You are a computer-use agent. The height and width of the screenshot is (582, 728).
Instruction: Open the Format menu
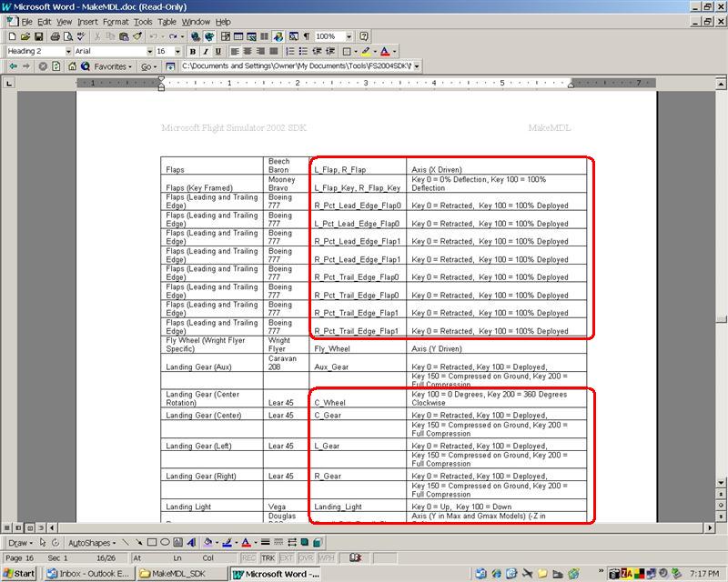click(116, 22)
